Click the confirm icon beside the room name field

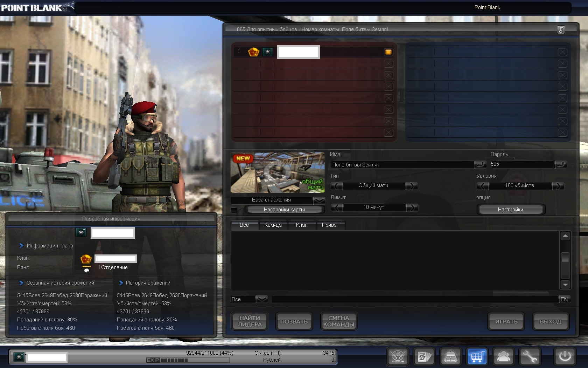click(480, 164)
